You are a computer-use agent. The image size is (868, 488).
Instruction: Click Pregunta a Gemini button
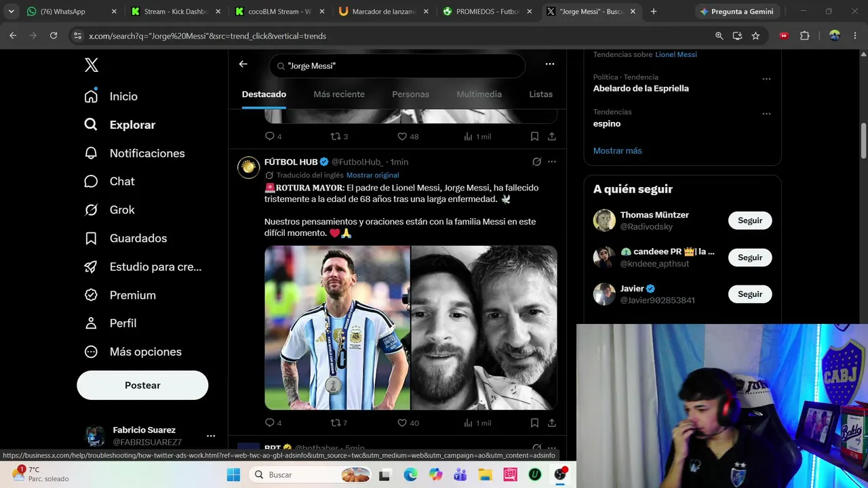[x=736, y=12]
